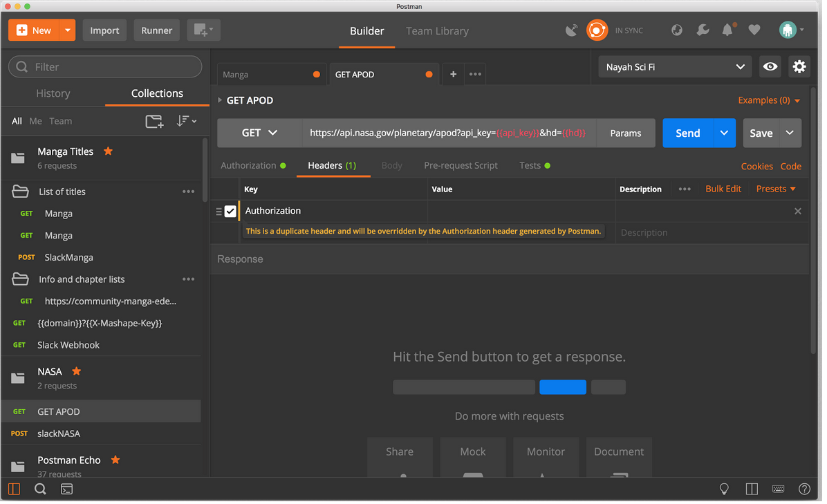Image resolution: width=827 pixels, height=504 pixels.
Task: Click the lightbulb tips icon
Action: (x=724, y=489)
